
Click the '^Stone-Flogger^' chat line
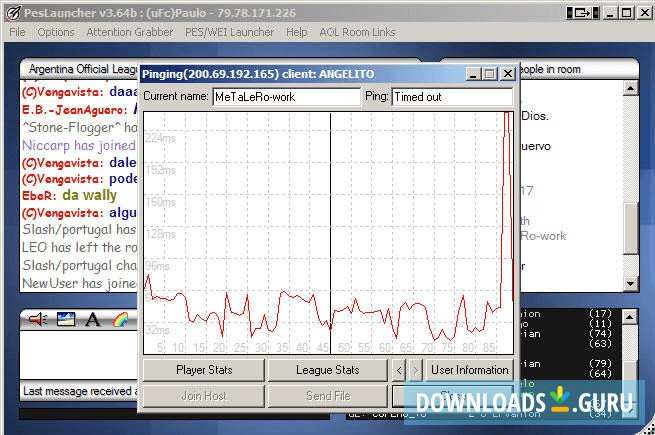tap(79, 127)
